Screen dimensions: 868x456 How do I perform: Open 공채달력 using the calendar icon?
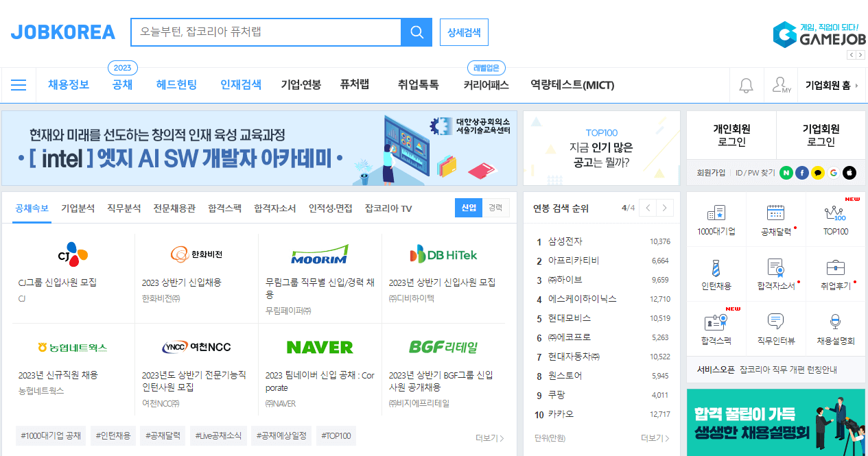(775, 212)
